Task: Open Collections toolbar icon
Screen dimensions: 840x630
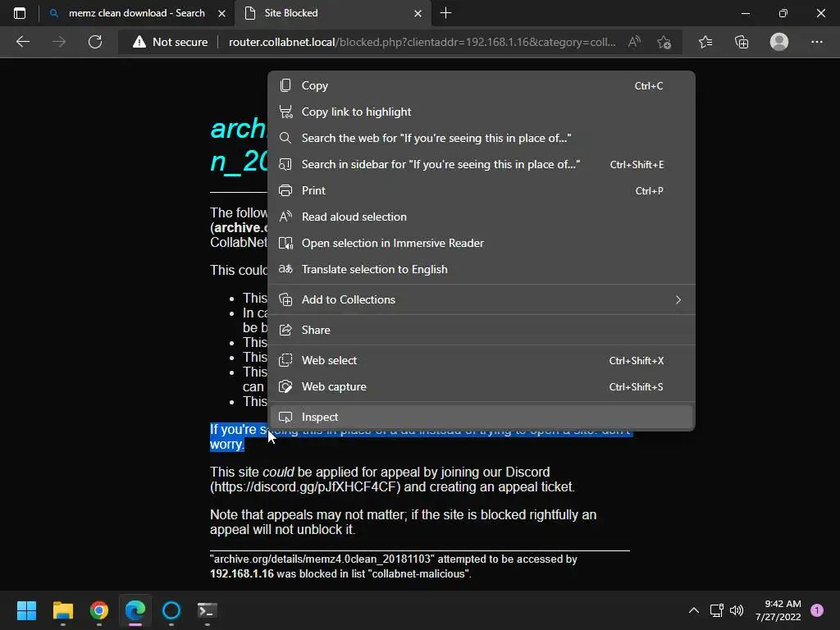Action: (x=742, y=42)
